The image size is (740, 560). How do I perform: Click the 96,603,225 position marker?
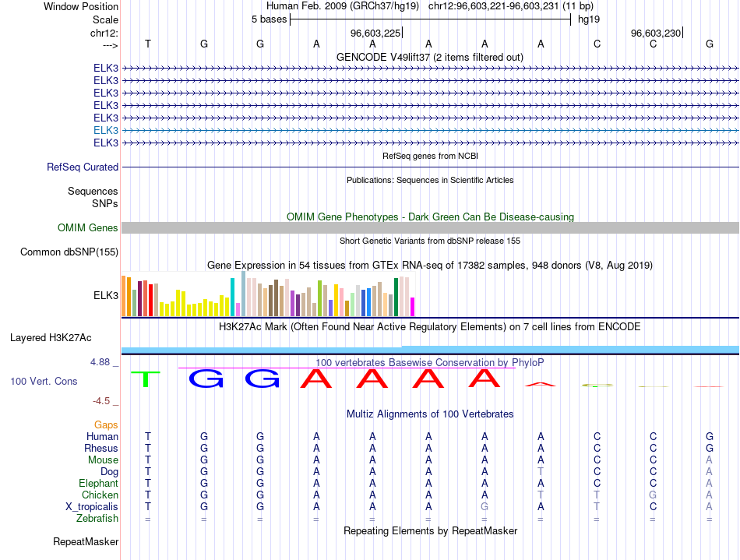(375, 33)
